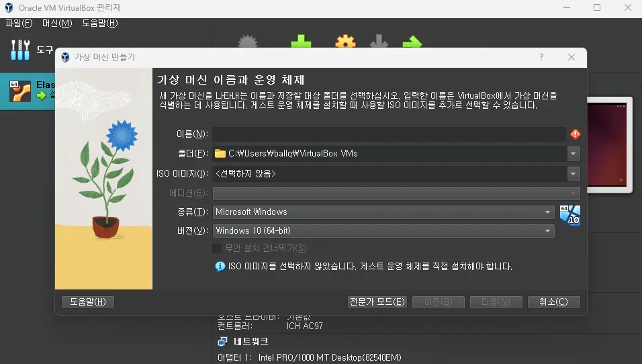Click the VirtualBox icon in main title bar
Screen dimensions: 642x364
[9, 8]
